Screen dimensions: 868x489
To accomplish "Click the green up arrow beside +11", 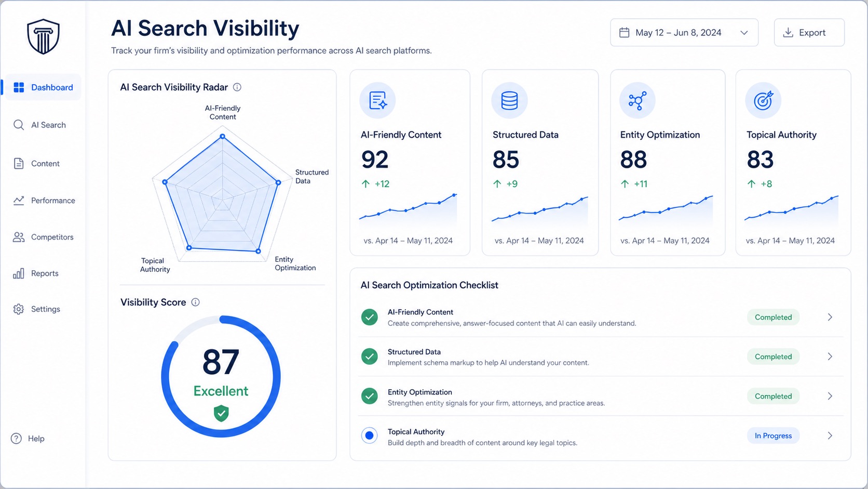I will point(625,184).
